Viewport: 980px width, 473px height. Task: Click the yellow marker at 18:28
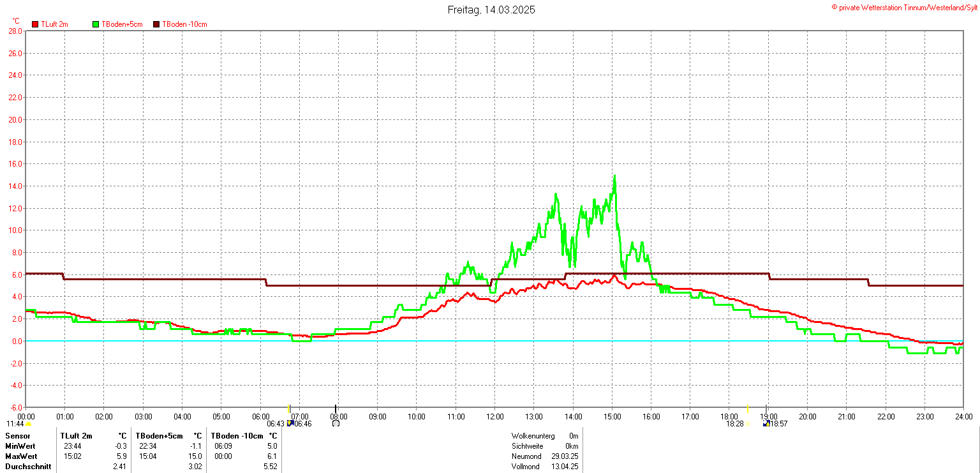[x=748, y=409]
